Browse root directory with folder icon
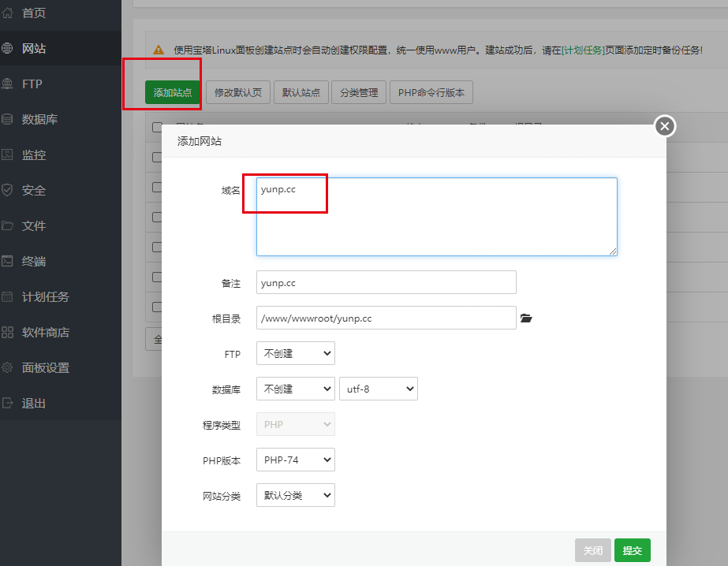 (x=526, y=318)
